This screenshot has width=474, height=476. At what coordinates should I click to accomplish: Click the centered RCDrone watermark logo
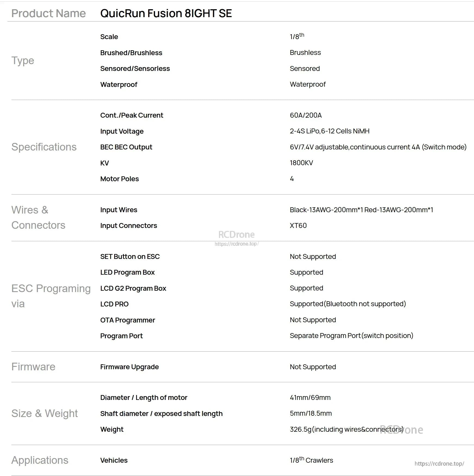[236, 235]
